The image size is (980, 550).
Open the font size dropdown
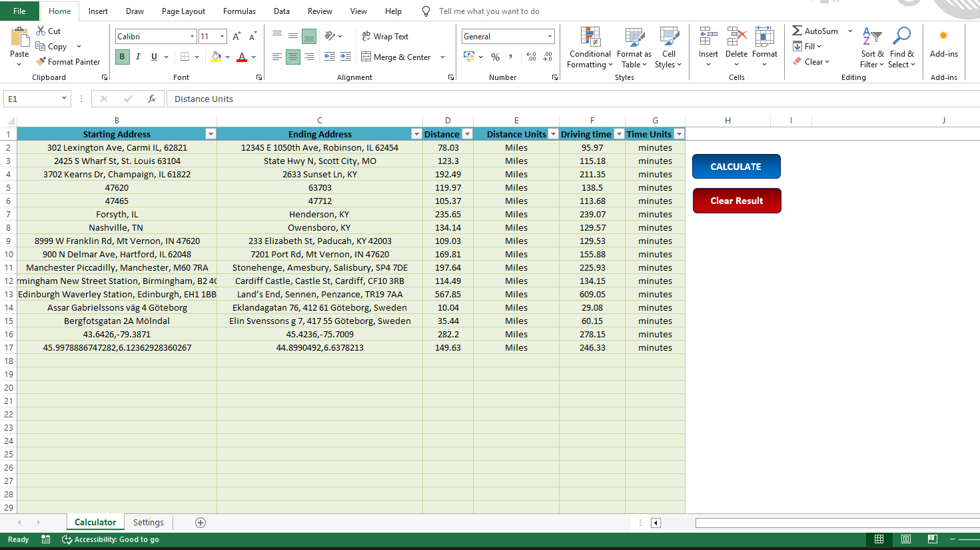coord(221,36)
